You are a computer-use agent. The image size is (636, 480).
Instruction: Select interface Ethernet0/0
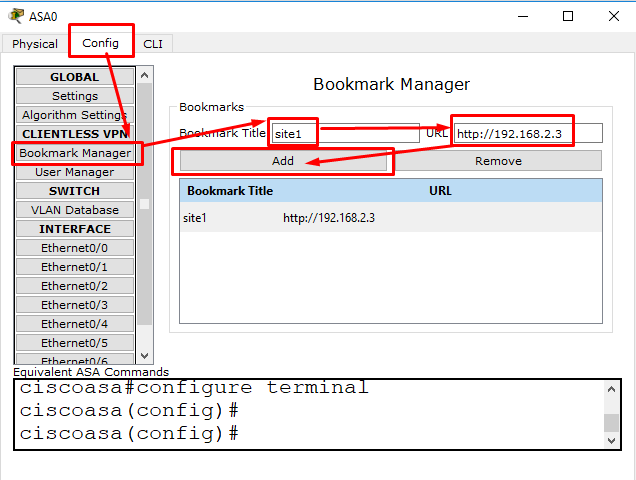point(75,248)
